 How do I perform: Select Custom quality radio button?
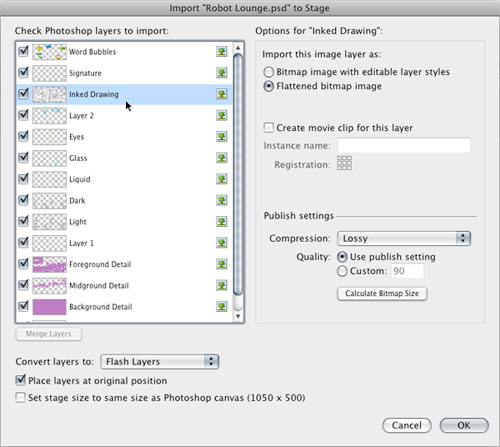[342, 271]
